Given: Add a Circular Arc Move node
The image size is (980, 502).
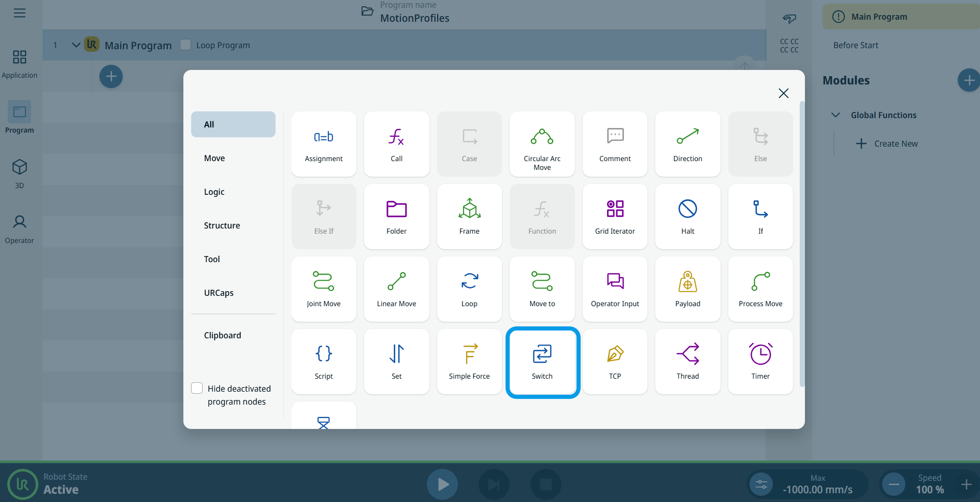Looking at the screenshot, I should pyautogui.click(x=542, y=144).
